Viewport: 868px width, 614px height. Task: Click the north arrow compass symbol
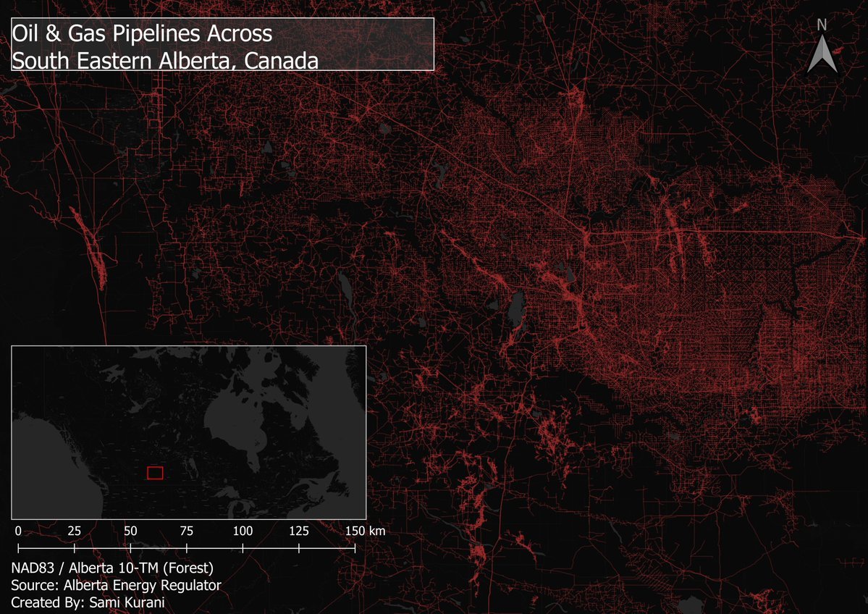pos(822,55)
